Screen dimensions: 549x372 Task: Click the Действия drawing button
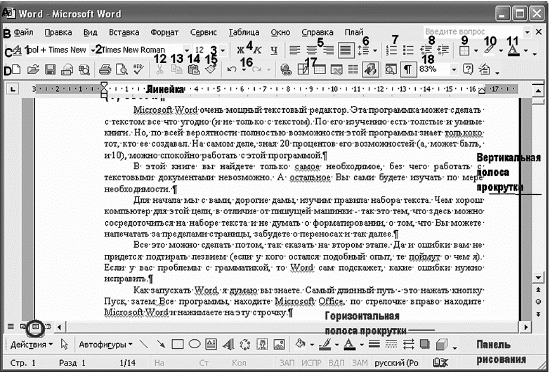click(31, 345)
